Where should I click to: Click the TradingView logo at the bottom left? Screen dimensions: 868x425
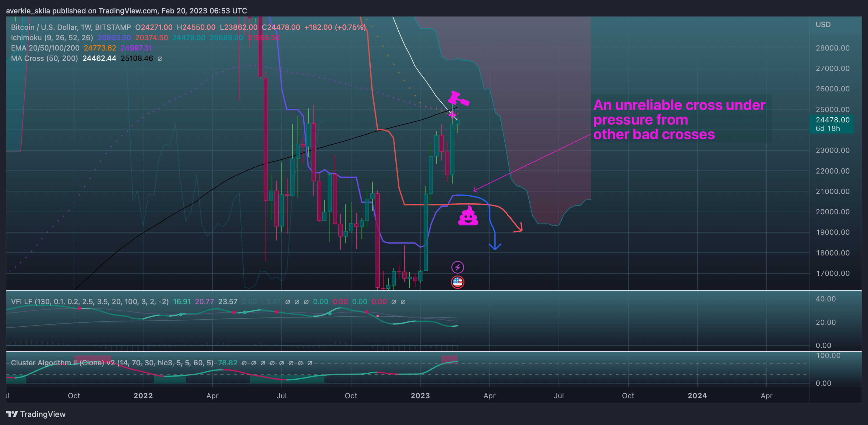coord(36,414)
